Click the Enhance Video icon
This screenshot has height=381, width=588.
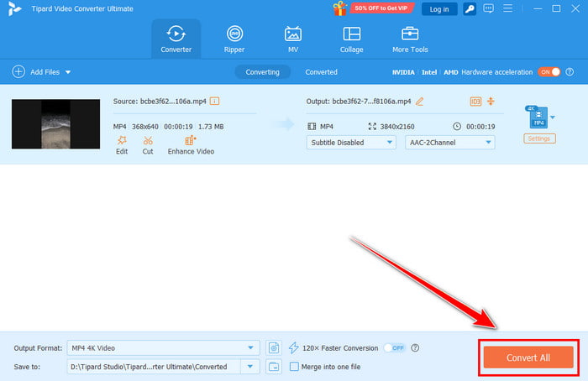click(191, 140)
